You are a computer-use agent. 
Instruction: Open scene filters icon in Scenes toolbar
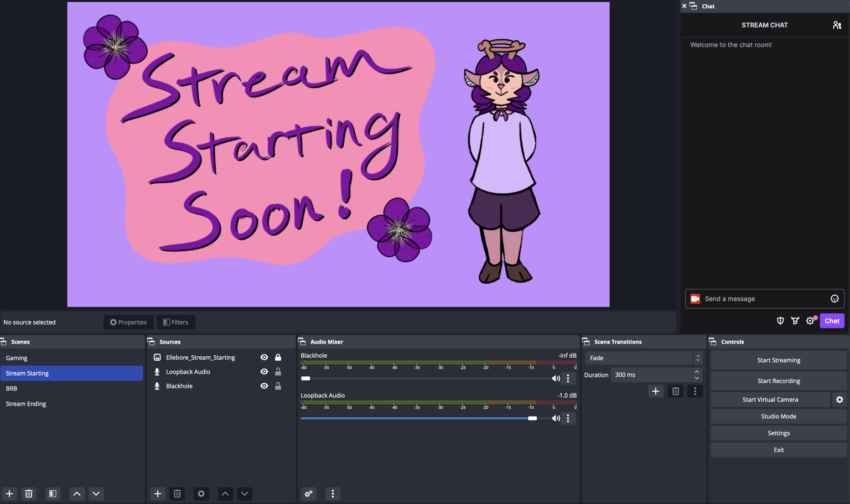tap(53, 493)
